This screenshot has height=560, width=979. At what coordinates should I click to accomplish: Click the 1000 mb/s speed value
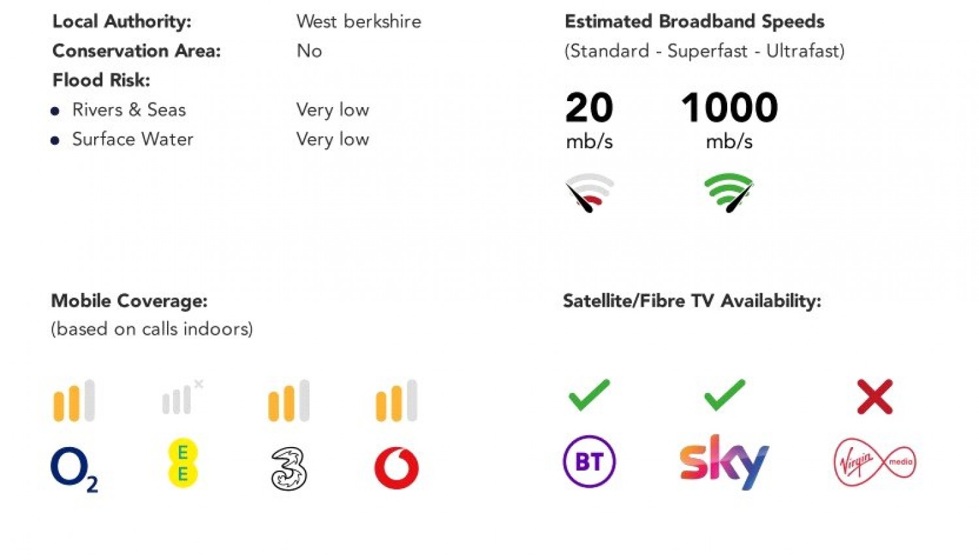click(x=730, y=121)
